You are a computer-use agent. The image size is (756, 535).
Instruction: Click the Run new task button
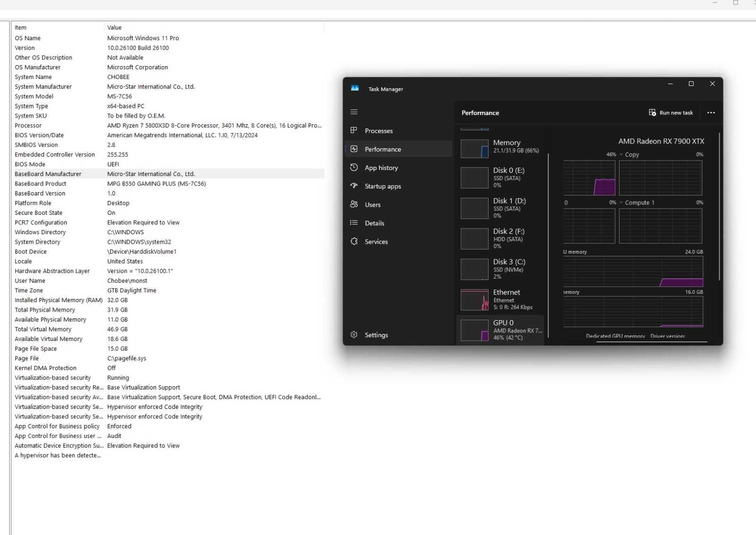pyautogui.click(x=671, y=112)
